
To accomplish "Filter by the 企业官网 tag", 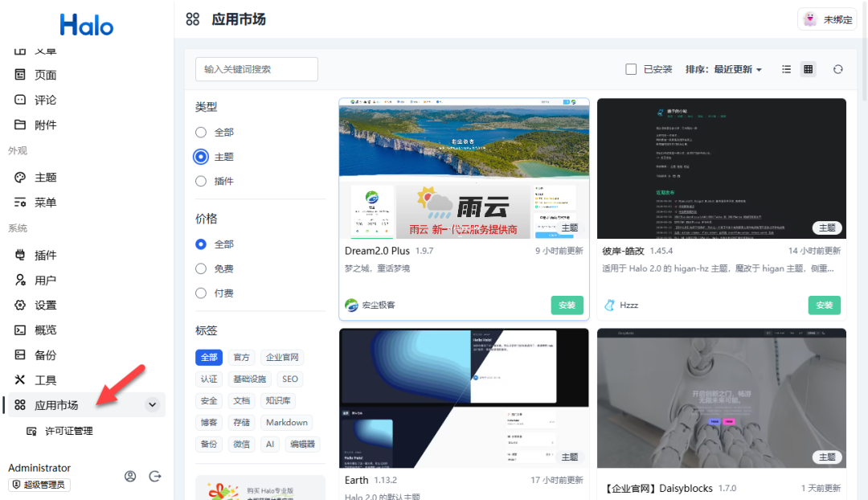I will pyautogui.click(x=282, y=357).
